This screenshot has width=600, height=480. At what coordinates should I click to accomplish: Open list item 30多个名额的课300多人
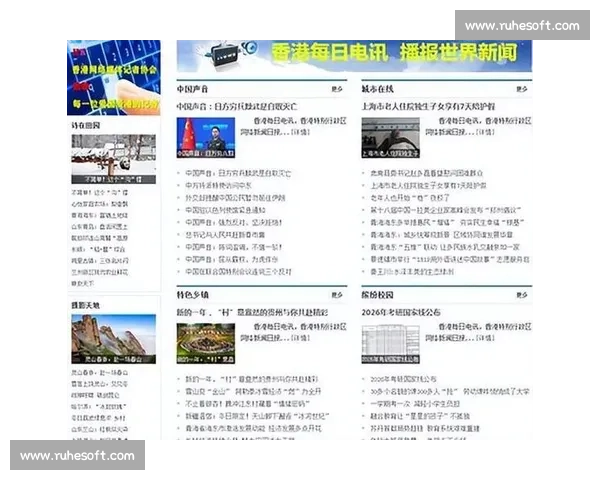(x=450, y=392)
